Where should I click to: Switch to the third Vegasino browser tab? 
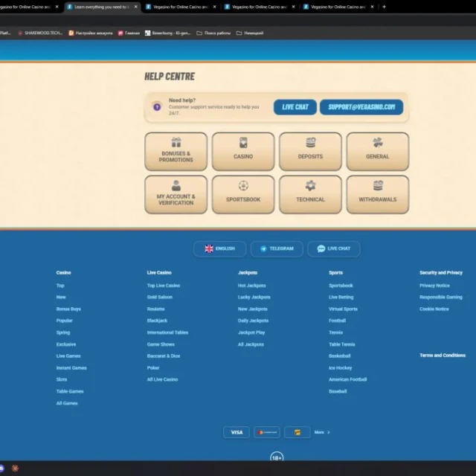[x=181, y=7]
